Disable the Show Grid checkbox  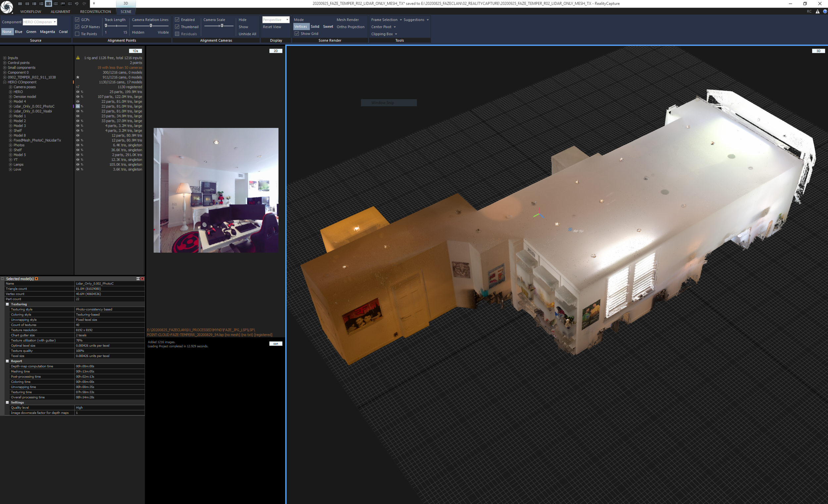[x=297, y=33]
